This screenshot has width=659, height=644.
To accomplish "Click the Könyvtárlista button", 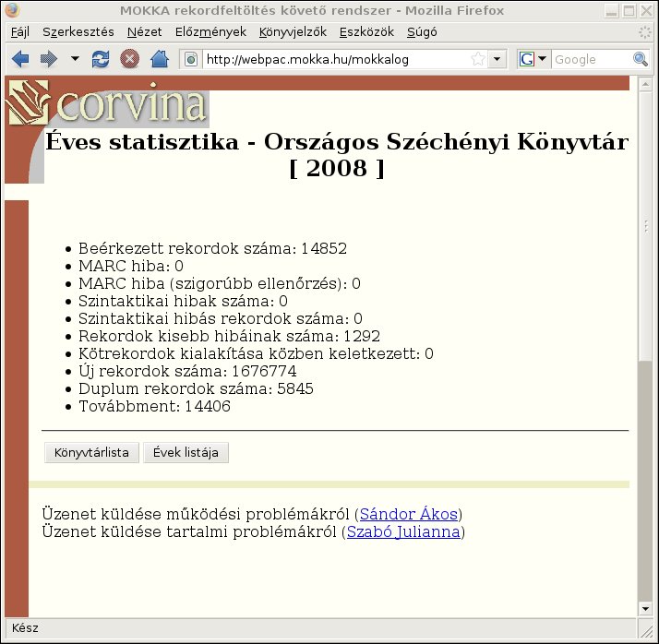I will [x=91, y=452].
